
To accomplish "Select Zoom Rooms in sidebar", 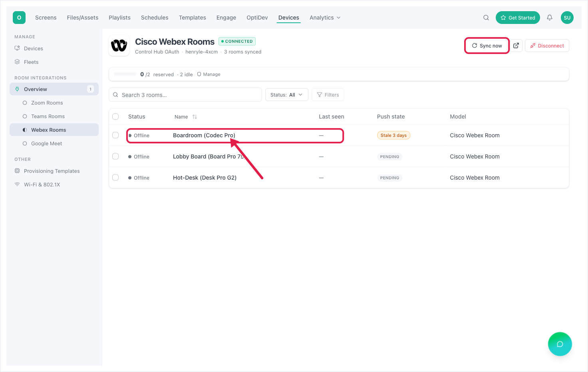I will [x=54, y=103].
